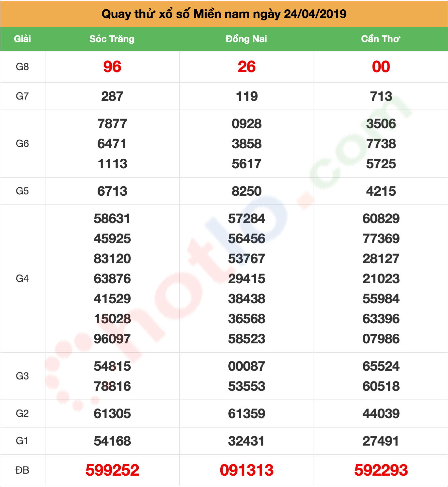
Task: Click G7 value 713
Action: [381, 97]
